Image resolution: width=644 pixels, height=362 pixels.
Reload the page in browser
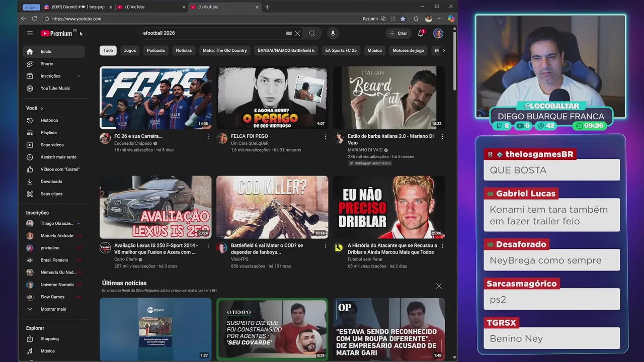point(34,19)
